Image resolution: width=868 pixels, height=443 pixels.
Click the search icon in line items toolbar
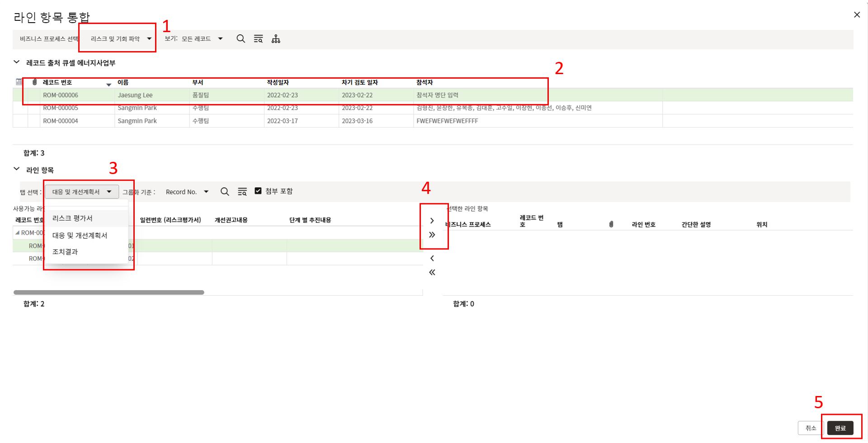[225, 192]
